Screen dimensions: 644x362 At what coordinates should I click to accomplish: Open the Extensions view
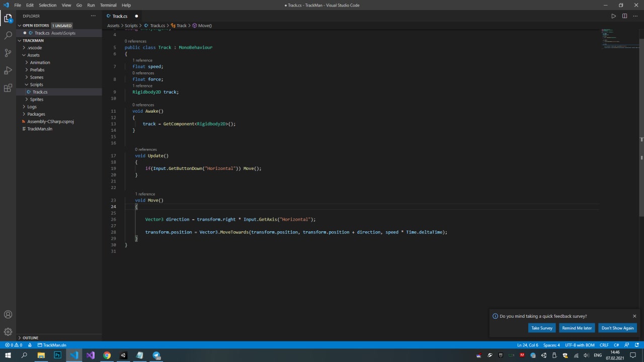coord(8,88)
